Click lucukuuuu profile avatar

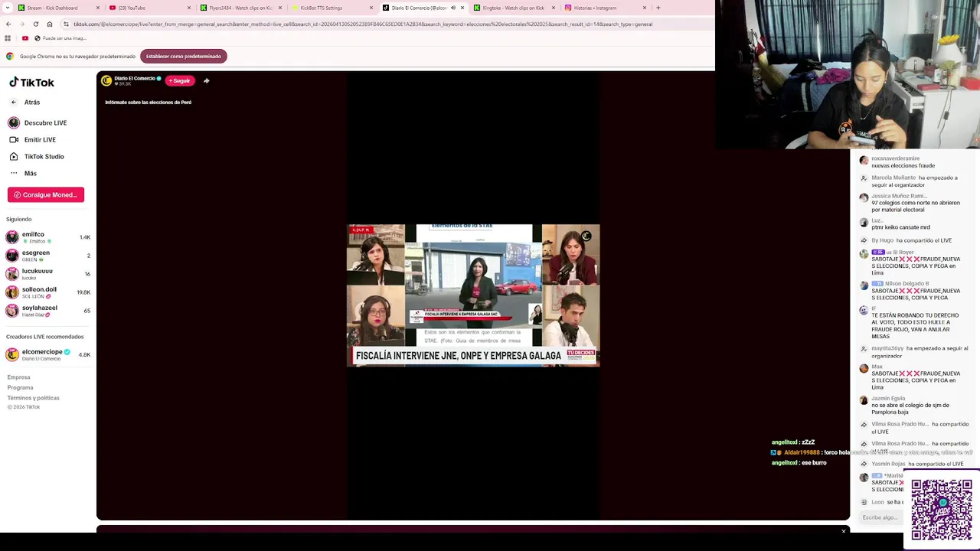coord(12,274)
